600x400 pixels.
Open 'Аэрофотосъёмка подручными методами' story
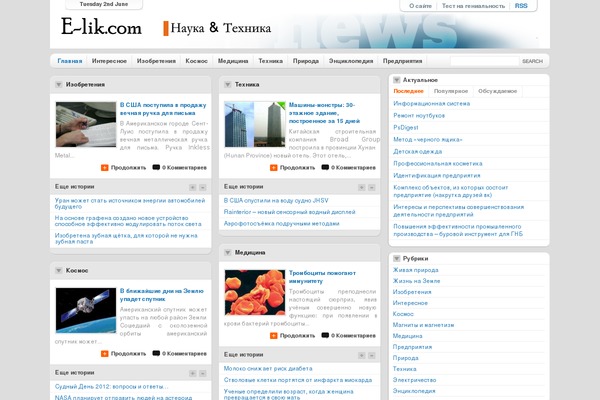[281, 224]
